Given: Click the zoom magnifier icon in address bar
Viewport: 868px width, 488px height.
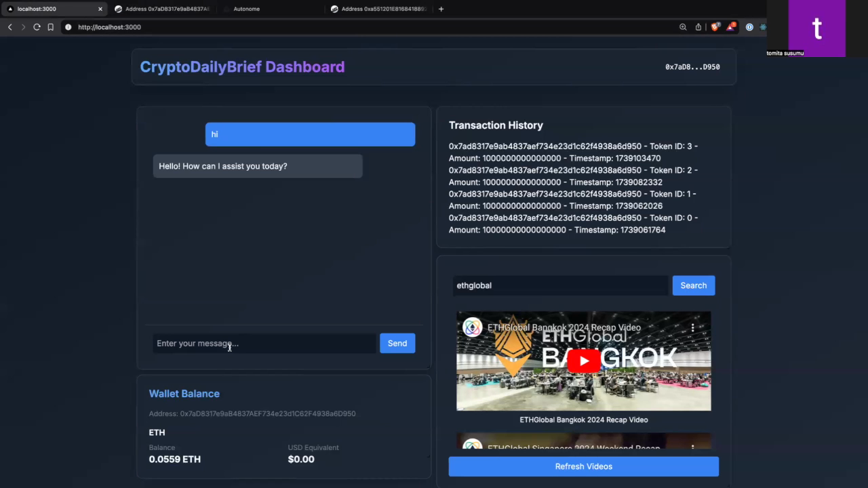Looking at the screenshot, I should click(x=683, y=27).
